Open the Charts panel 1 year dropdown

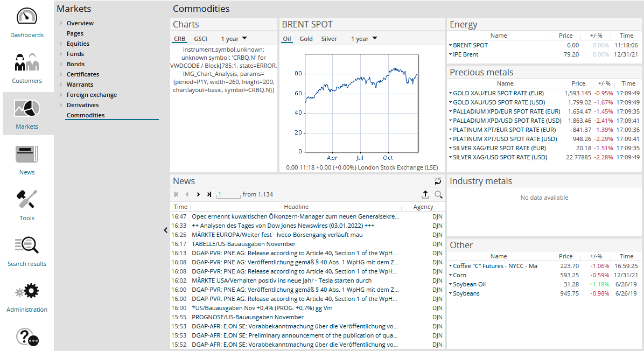point(234,39)
